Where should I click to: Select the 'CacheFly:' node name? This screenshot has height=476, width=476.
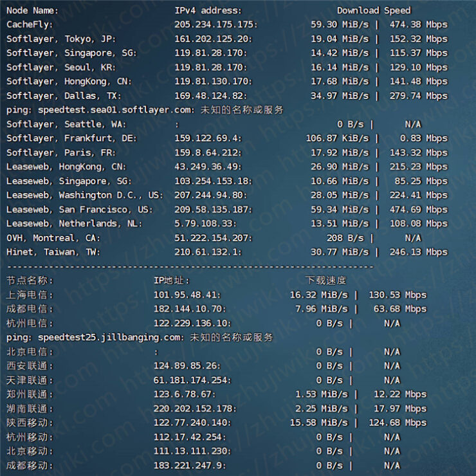pos(30,24)
